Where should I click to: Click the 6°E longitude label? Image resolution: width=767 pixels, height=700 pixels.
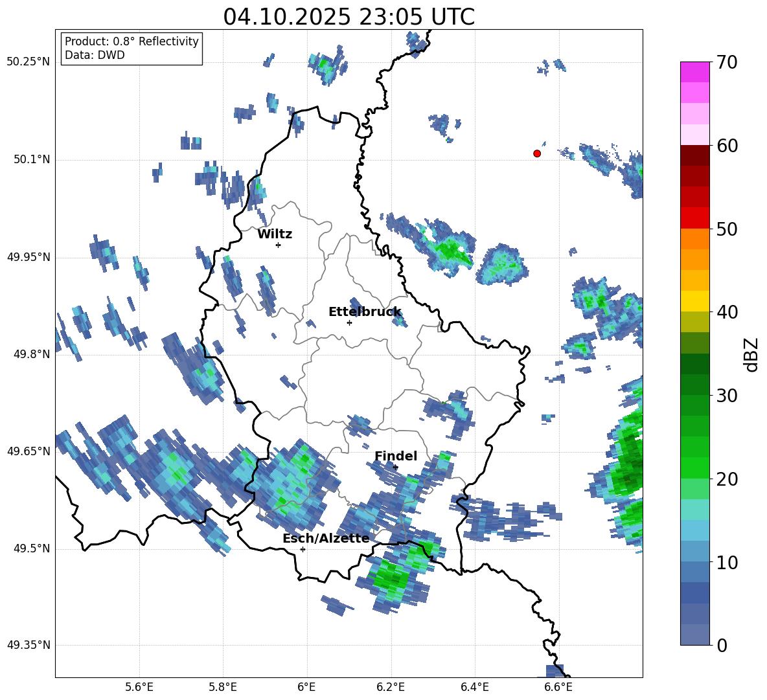click(306, 687)
